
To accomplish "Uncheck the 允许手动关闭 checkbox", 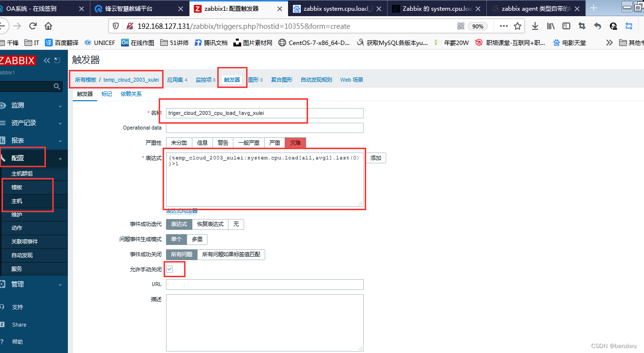I will tap(169, 269).
